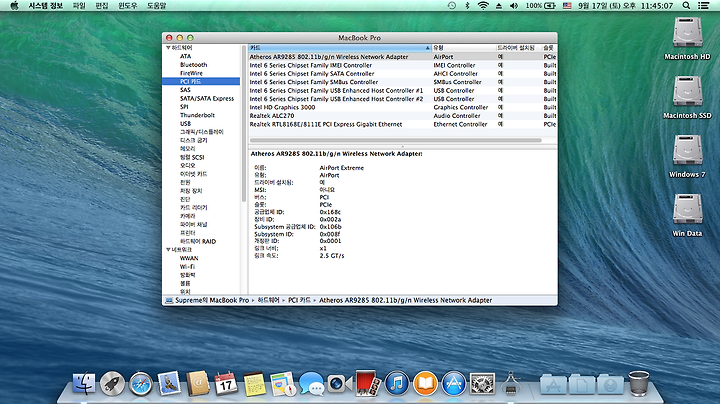
Task: Sort by 유형 column header
Action: click(x=464, y=48)
